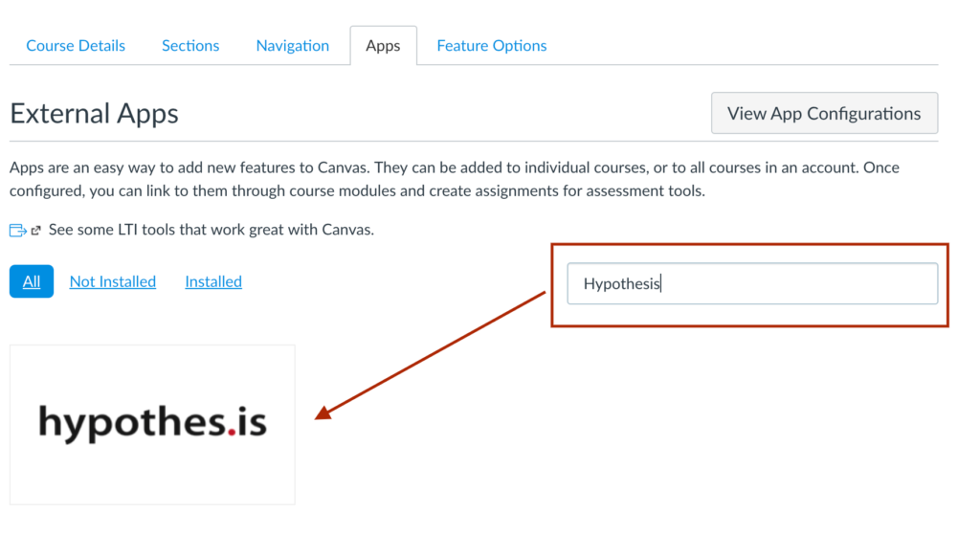Select the All apps filter
The image size is (980, 535).
pos(32,281)
